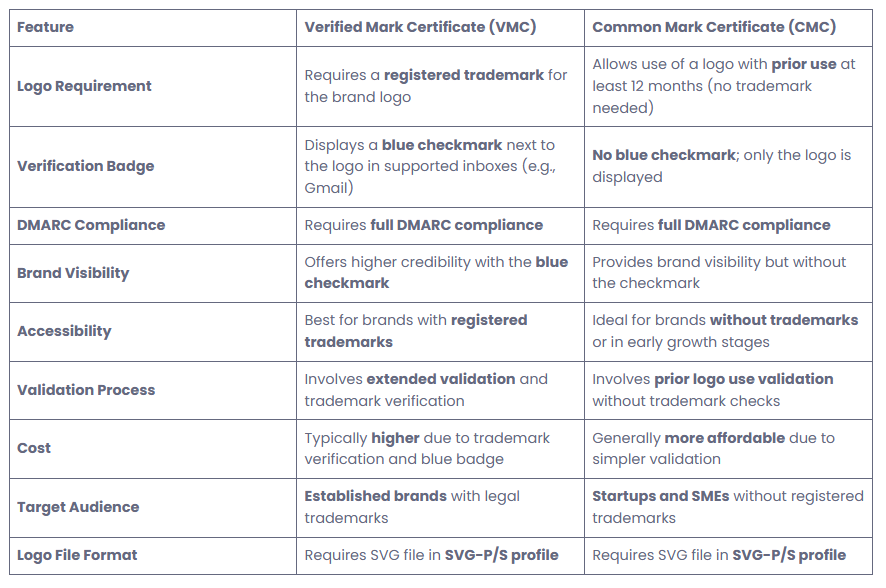
Task: Select the Verified Mark Certificate (VMC) header
Action: 420,27
